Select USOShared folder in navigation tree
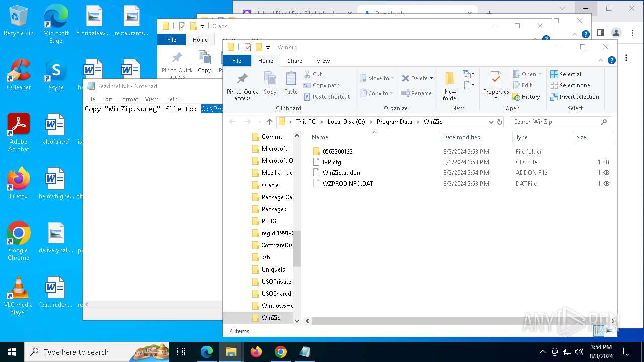Screen dimensions: 644x362 pyautogui.click(x=276, y=294)
